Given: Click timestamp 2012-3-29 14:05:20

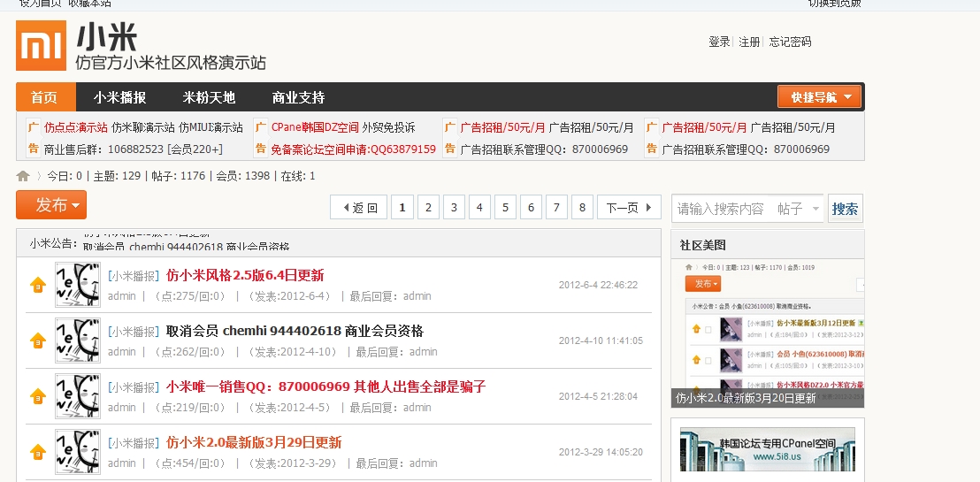Looking at the screenshot, I should click(601, 452).
